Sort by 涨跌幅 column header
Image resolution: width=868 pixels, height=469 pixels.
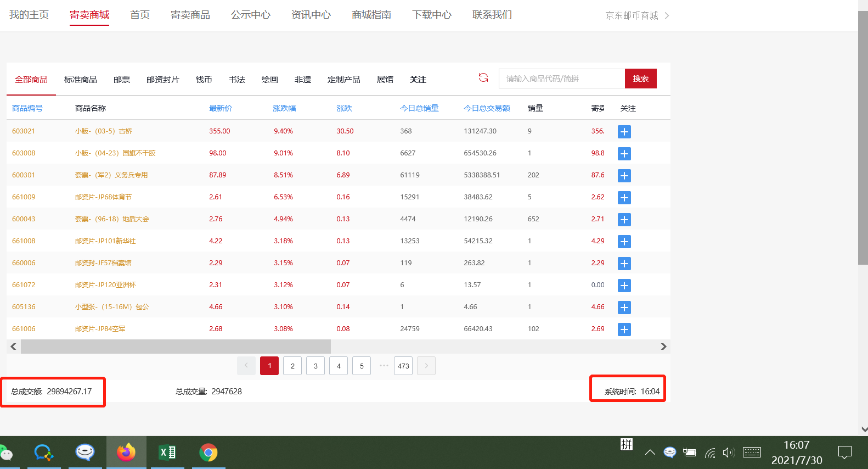(x=284, y=108)
